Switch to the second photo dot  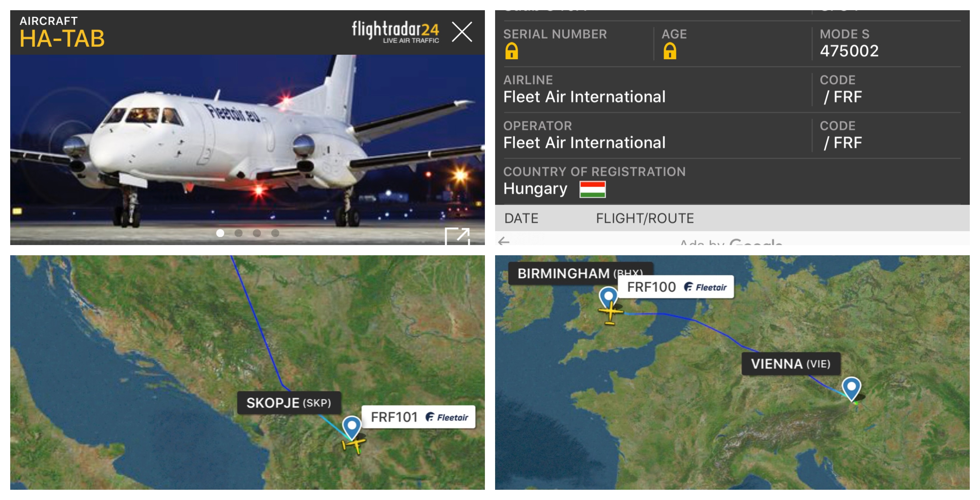click(238, 233)
